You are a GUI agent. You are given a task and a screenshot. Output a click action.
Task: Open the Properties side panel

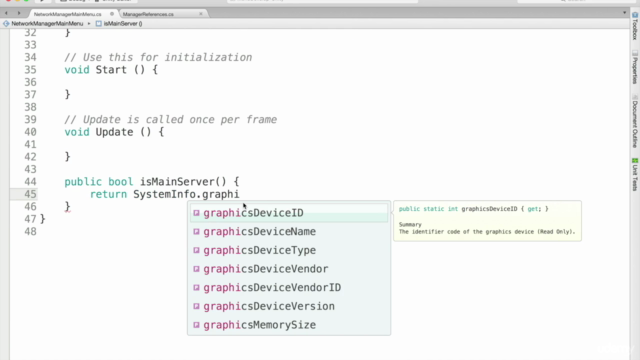click(x=635, y=67)
